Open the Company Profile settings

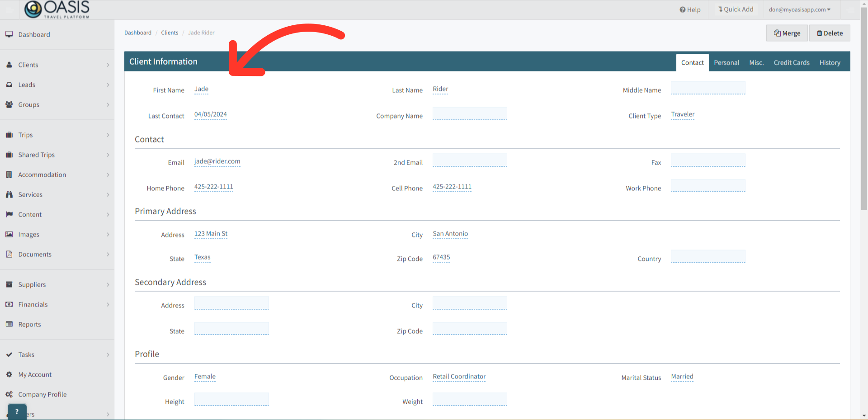click(x=42, y=394)
